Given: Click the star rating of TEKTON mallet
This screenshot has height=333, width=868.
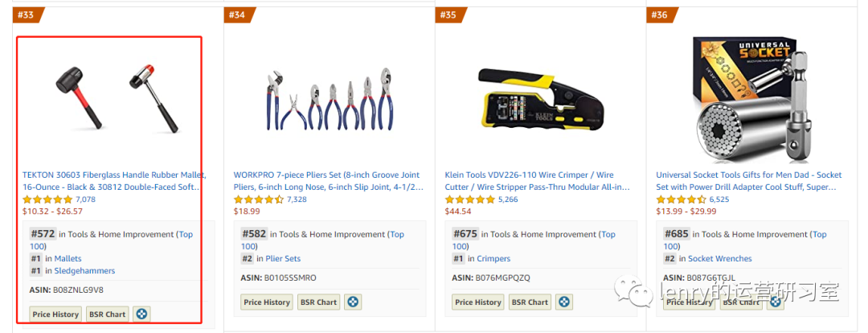Looking at the screenshot, I should (x=47, y=199).
